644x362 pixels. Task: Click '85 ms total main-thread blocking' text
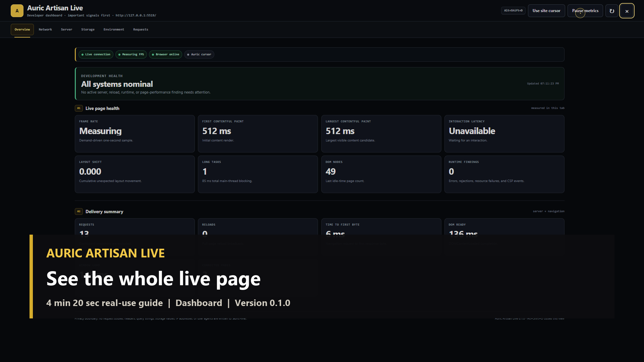pyautogui.click(x=227, y=181)
